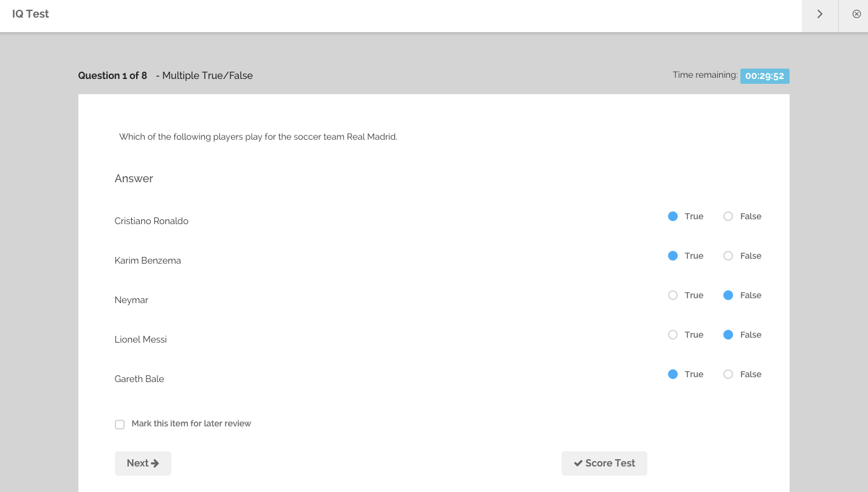
Task: Select False for Lionel Messi
Action: (728, 335)
